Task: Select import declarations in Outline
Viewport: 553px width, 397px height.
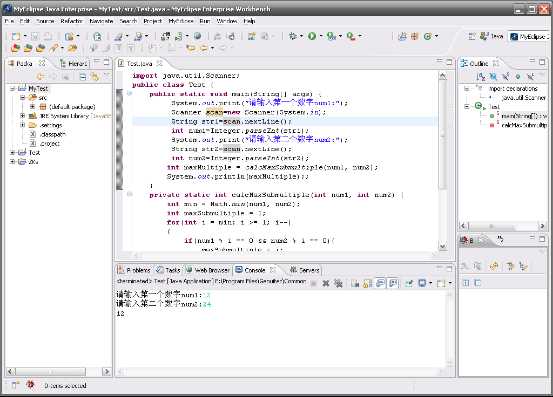Action: (513, 88)
